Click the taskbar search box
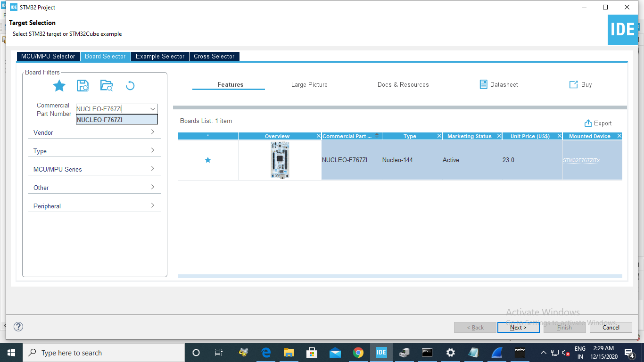Image resolution: width=644 pixels, height=362 pixels. 103,353
